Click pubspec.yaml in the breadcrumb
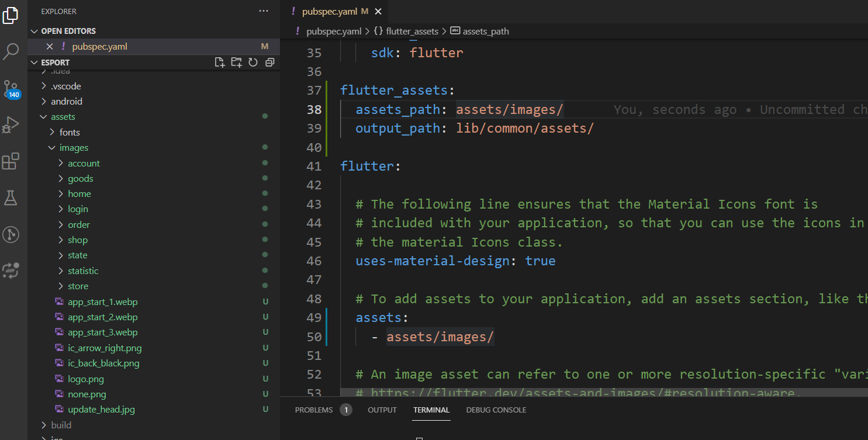Image resolution: width=868 pixels, height=440 pixels. (334, 31)
